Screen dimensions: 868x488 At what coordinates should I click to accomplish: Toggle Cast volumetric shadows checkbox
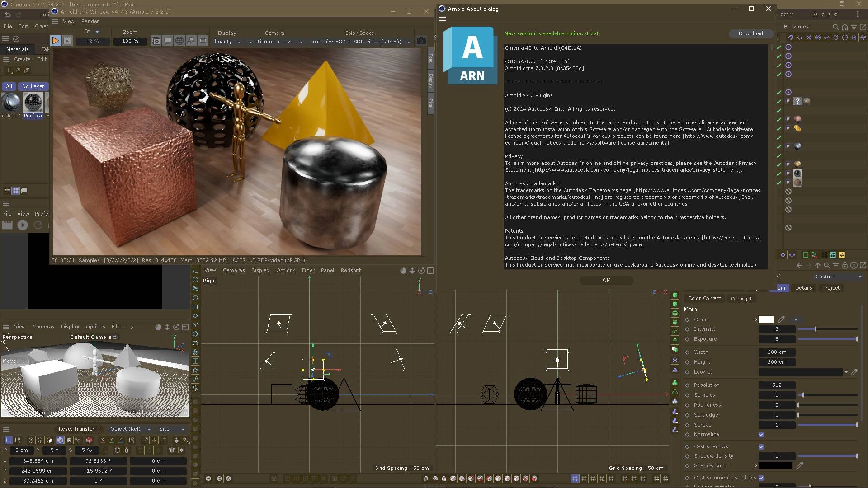click(761, 478)
